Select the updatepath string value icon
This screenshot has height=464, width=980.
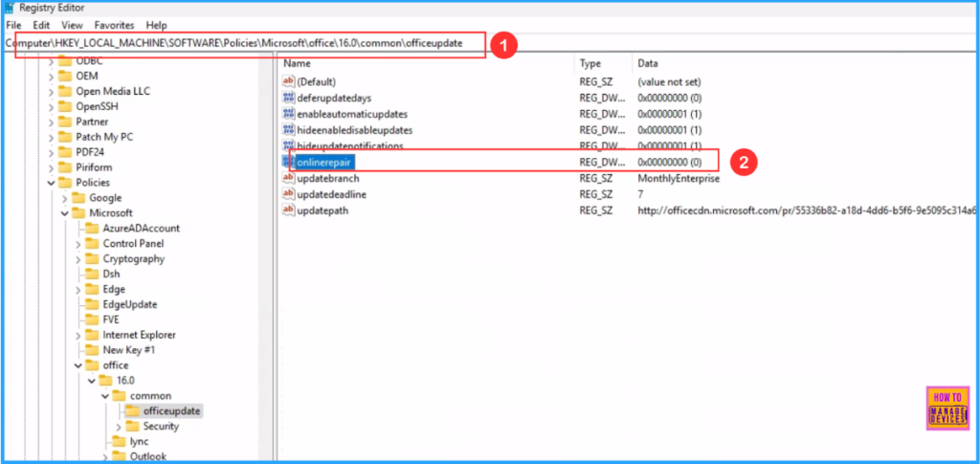click(x=288, y=210)
